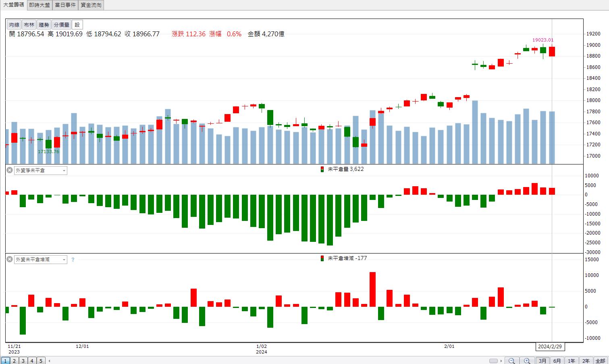Grab the horizontal scrollbar thumb near the zoom buttons
The height and width of the screenshot is (364, 609).
pos(493,361)
